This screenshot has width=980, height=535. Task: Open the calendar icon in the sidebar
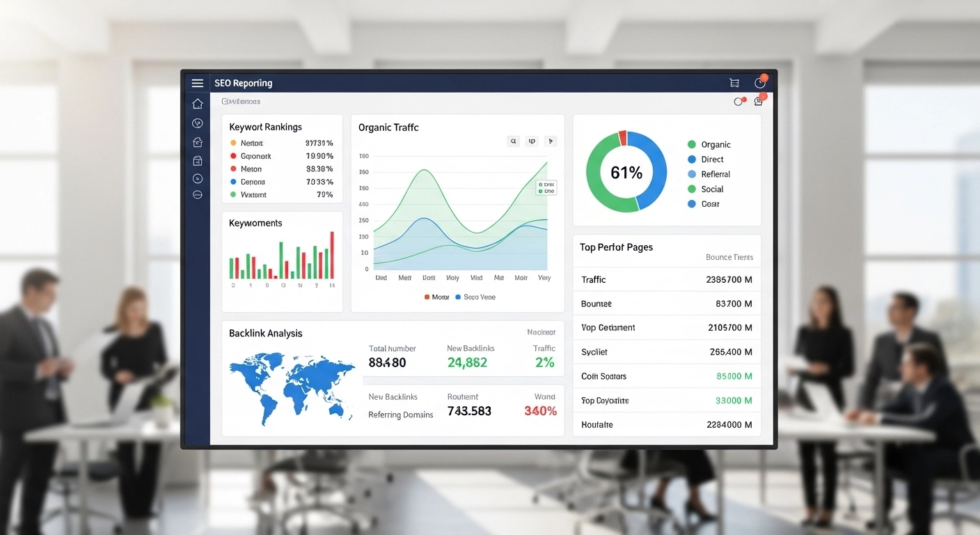197,160
